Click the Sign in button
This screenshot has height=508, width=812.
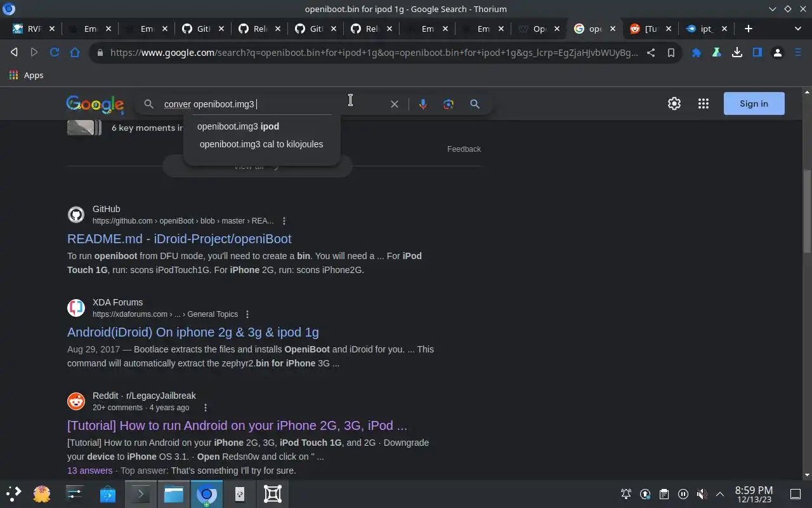(x=754, y=104)
